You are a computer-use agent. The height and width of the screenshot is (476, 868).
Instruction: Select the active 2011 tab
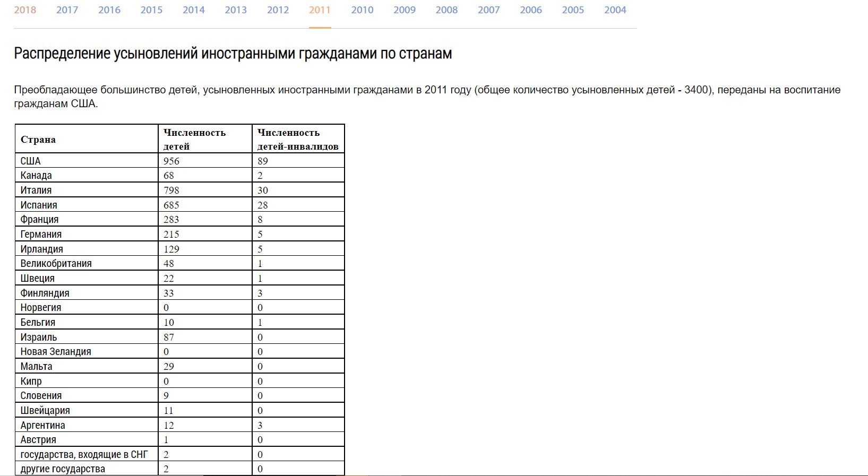(320, 10)
